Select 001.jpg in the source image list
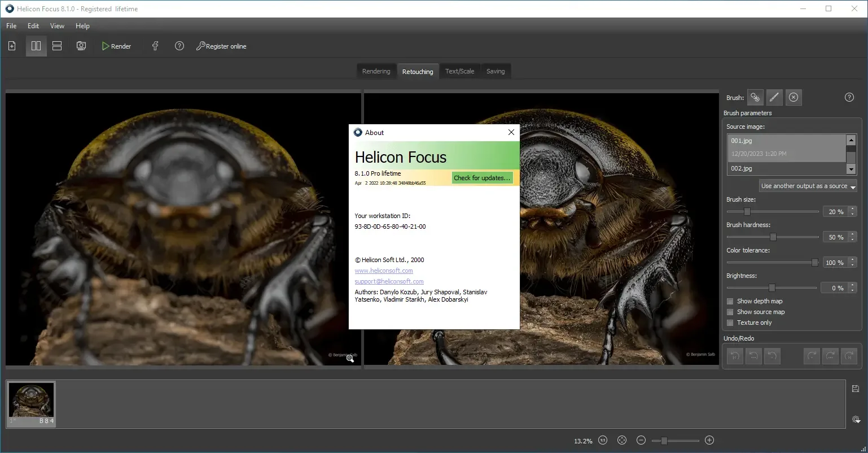This screenshot has width=868, height=453. coord(787,147)
